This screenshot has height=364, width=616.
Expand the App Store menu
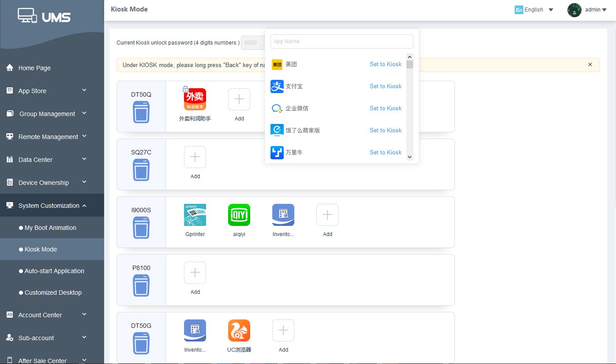(84, 90)
